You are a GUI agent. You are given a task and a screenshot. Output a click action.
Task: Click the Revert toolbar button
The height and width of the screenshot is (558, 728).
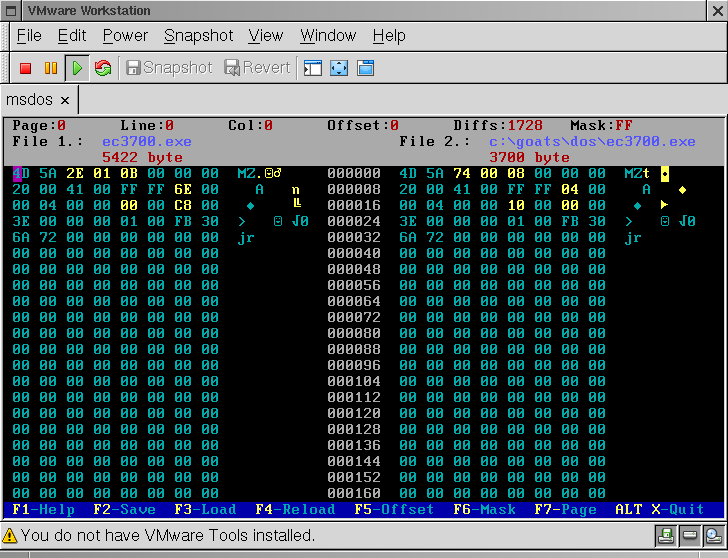coord(257,68)
